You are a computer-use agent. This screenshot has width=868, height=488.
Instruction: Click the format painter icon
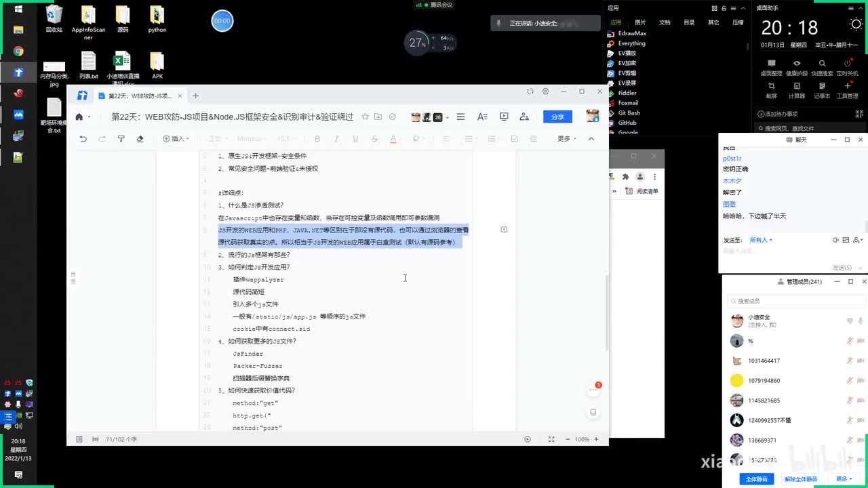[x=121, y=138]
